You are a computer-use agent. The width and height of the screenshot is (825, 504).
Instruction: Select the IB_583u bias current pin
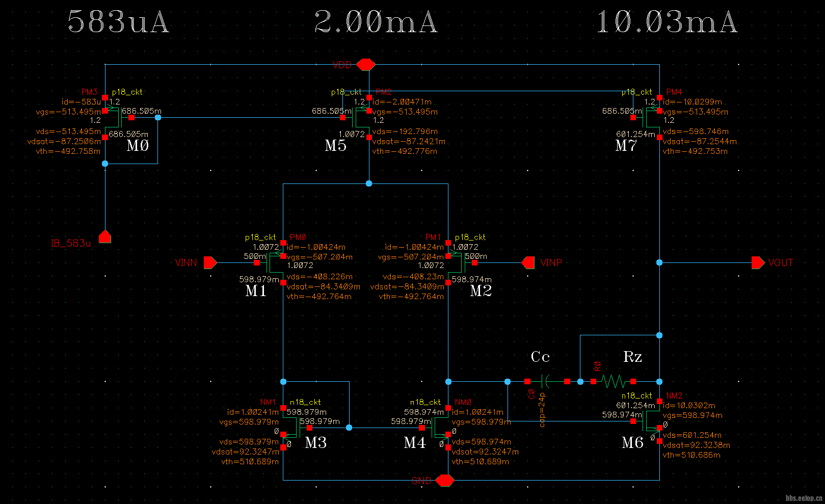coord(105,237)
